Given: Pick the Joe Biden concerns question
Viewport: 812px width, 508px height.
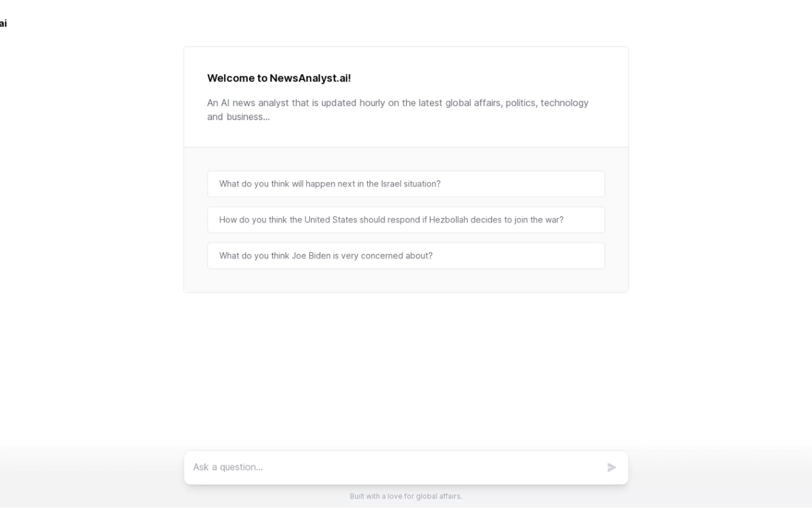Looking at the screenshot, I should (406, 256).
